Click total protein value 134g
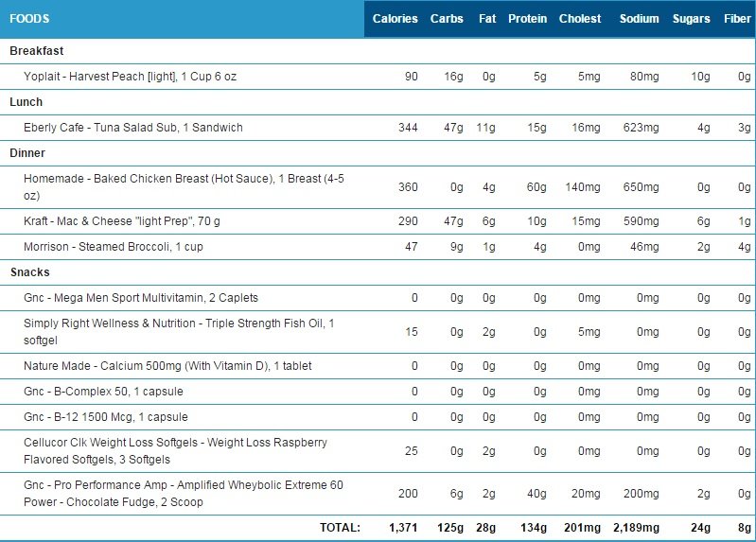The image size is (756, 542). 534,528
